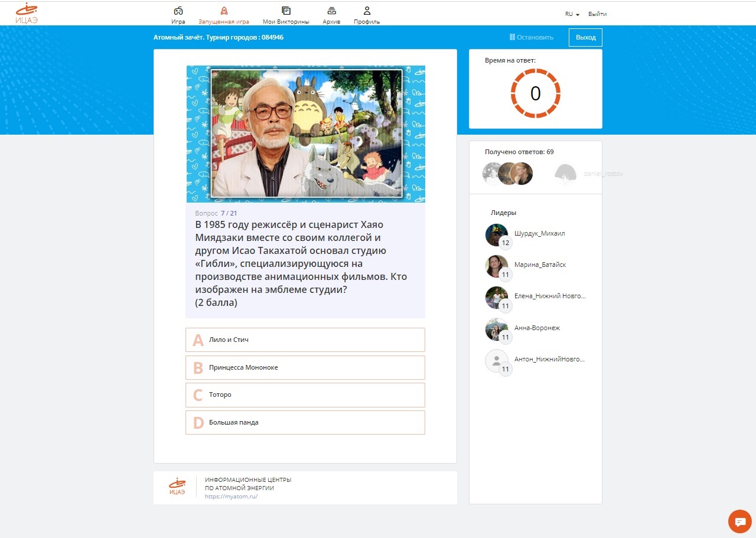
Task: Open the Запущенная игра rocket icon
Action: [x=224, y=11]
